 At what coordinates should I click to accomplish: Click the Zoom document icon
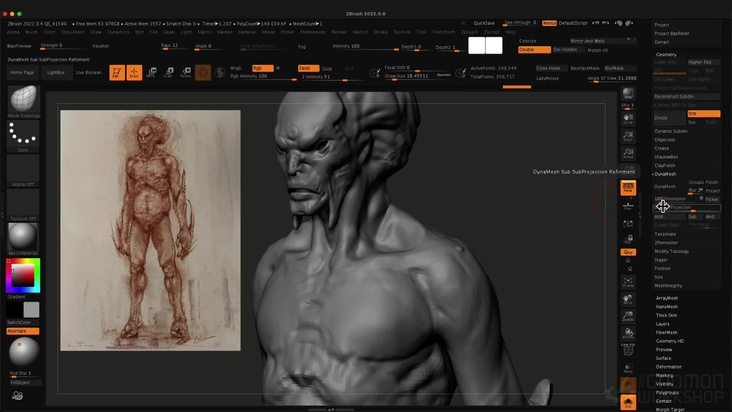click(628, 136)
